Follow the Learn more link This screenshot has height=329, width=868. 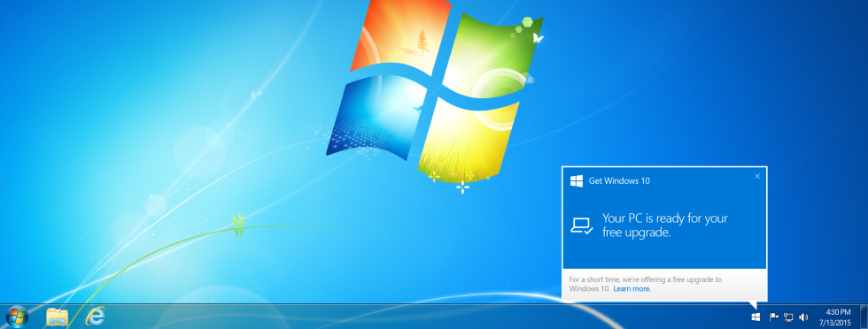[x=632, y=288]
